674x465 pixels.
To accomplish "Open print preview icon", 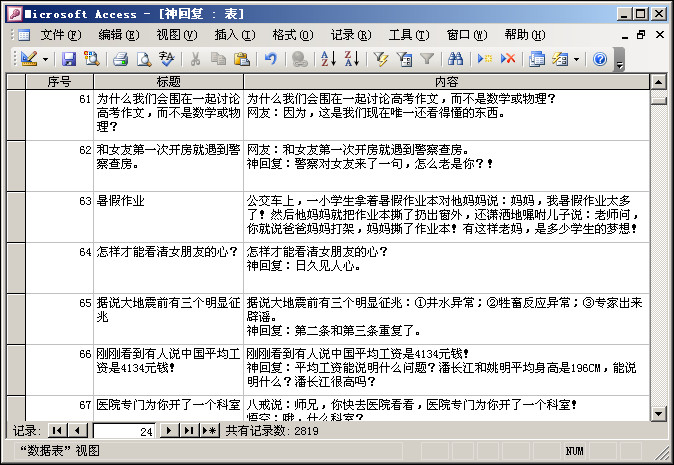I will (x=144, y=59).
